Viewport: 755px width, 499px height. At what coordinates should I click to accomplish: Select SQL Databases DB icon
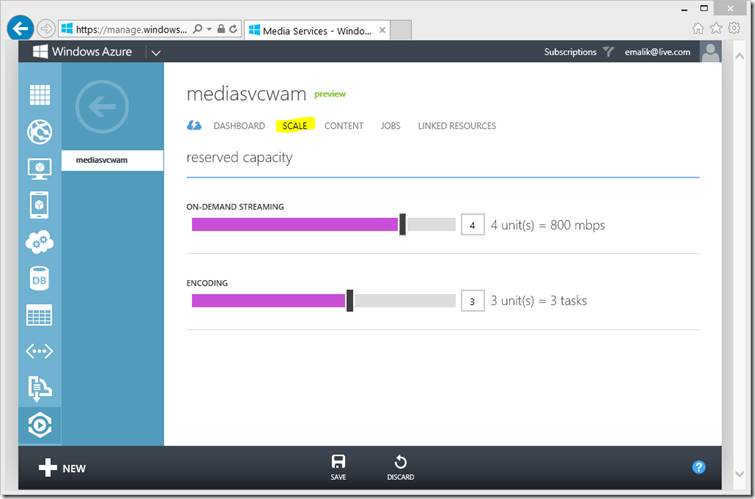coord(39,279)
